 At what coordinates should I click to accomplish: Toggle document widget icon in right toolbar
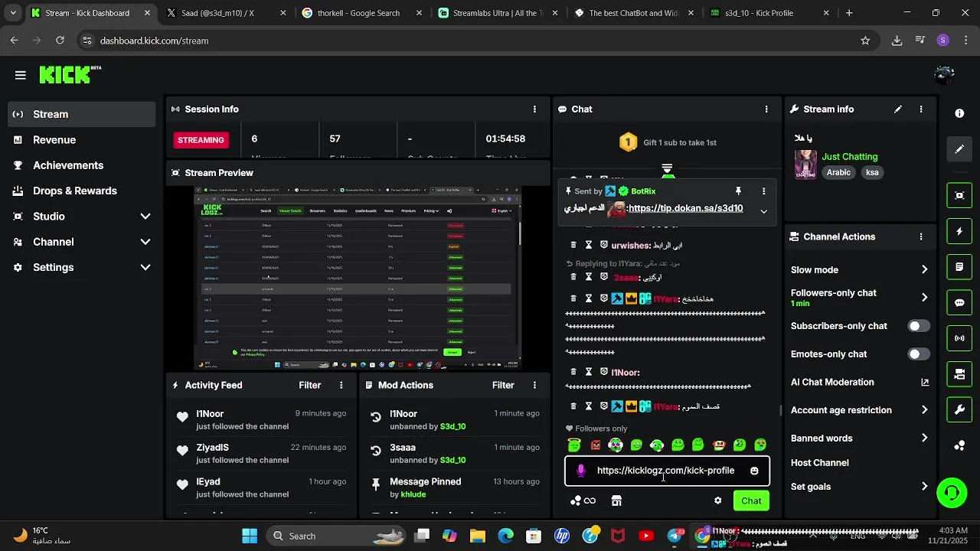click(x=959, y=267)
